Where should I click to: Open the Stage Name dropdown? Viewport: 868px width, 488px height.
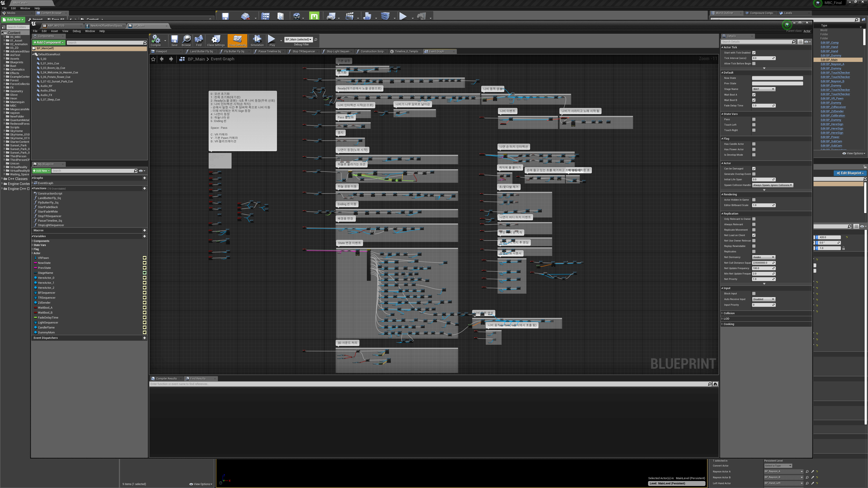tap(764, 89)
